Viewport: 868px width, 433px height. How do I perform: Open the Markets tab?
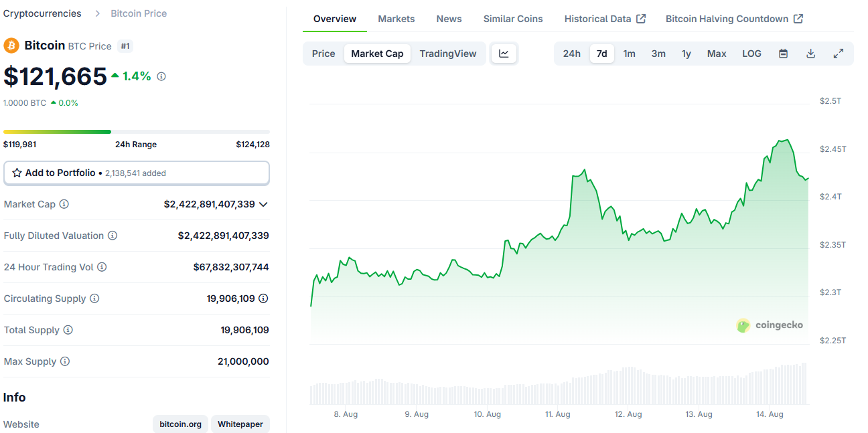pyautogui.click(x=396, y=19)
